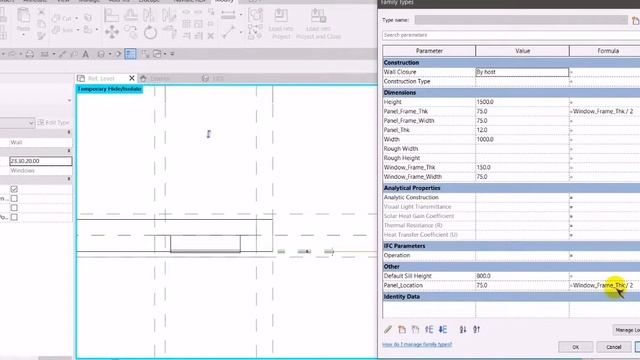Viewport: 640px width, 360px height.
Task: Click Cancel in Family Types dialog
Action: coord(614,347)
